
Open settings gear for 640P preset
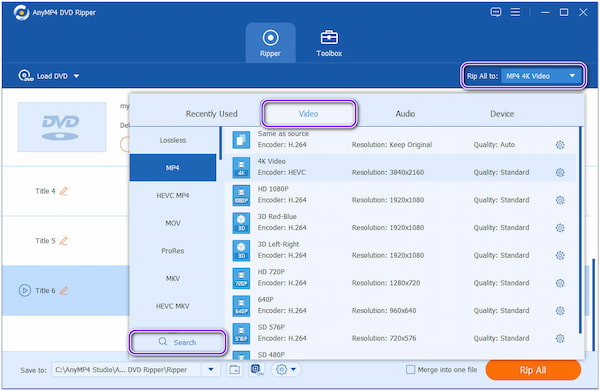click(560, 310)
